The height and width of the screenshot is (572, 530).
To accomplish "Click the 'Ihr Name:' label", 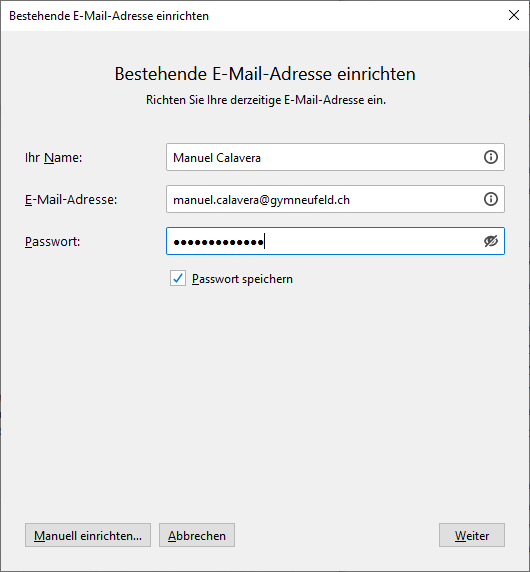I will click(x=54, y=158).
